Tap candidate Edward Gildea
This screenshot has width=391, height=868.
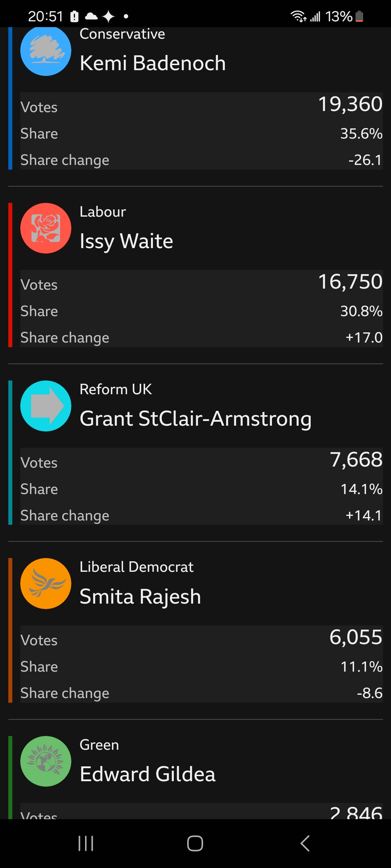pyautogui.click(x=147, y=774)
